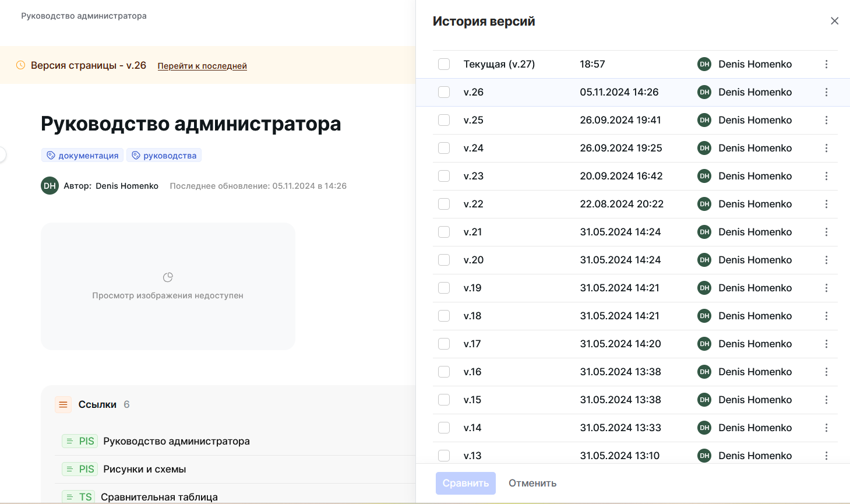Click the orange list icon on the Ссылки block
850x504 pixels.
63,404
